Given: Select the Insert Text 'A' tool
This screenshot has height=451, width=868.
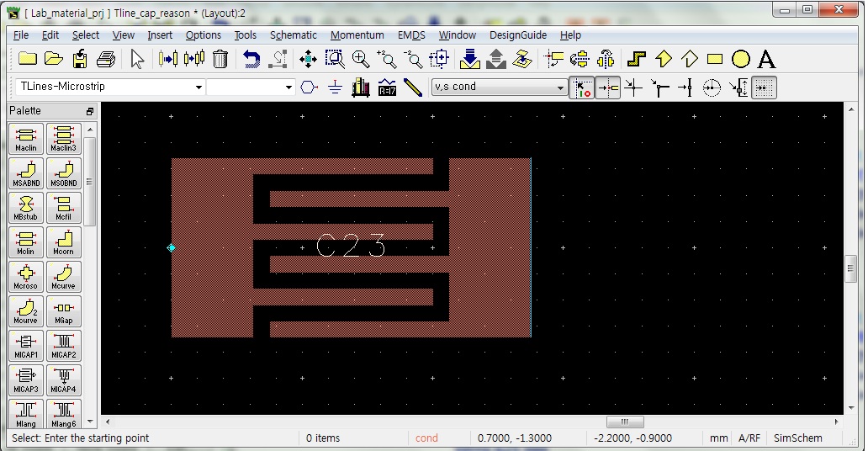Looking at the screenshot, I should [766, 59].
